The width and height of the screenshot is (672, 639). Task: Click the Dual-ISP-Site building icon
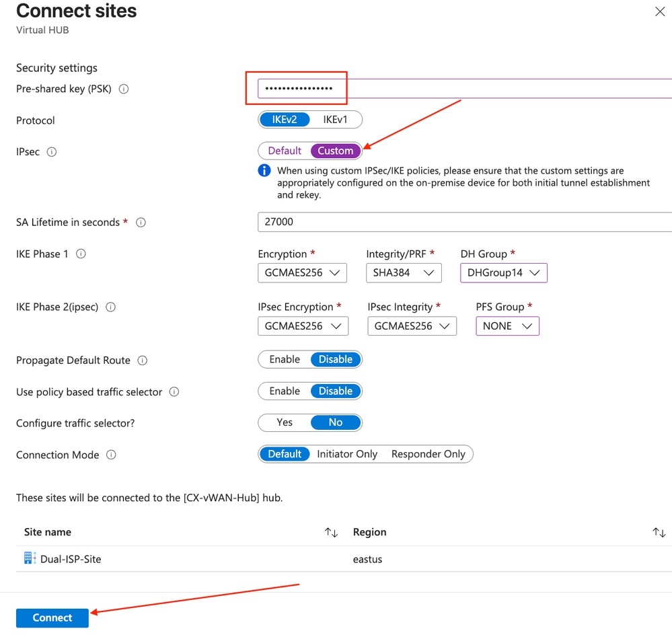(x=30, y=558)
